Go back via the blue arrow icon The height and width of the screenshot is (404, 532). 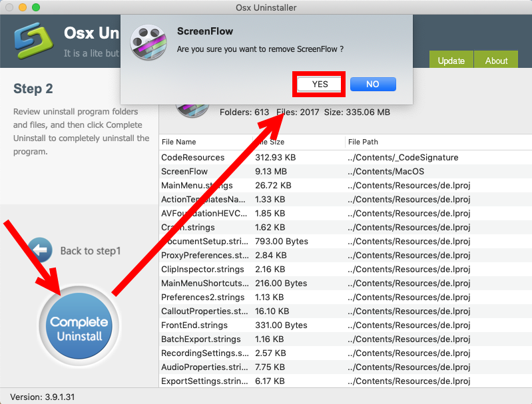[x=40, y=250]
